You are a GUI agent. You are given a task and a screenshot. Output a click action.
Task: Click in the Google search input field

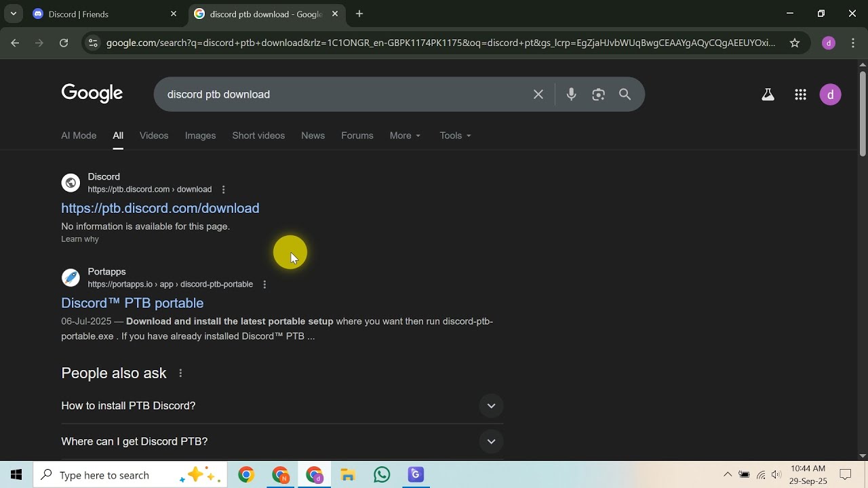(346, 94)
